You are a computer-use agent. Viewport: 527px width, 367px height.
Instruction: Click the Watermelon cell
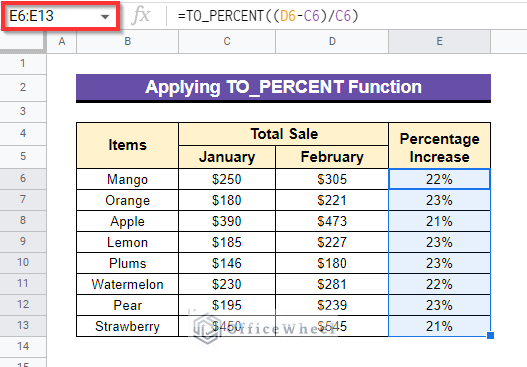click(x=127, y=284)
